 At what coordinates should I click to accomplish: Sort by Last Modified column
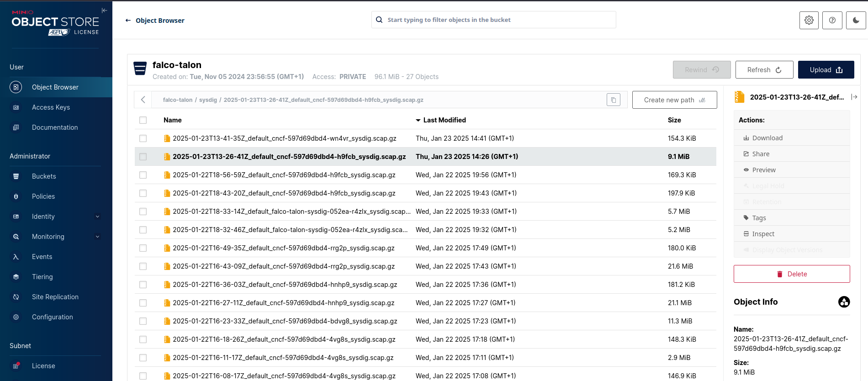pyautogui.click(x=444, y=120)
